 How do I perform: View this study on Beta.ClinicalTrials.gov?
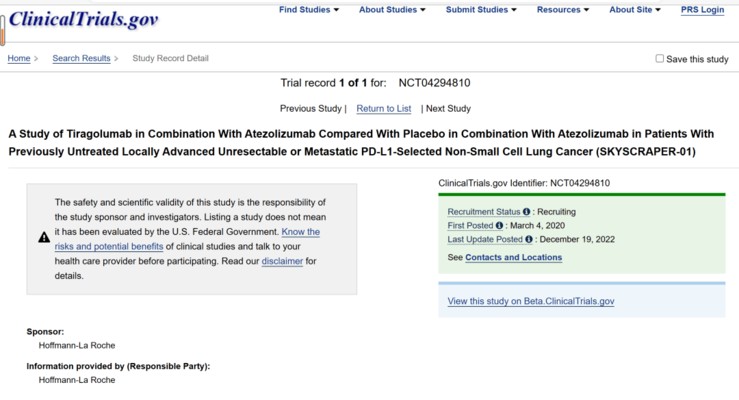click(x=530, y=301)
